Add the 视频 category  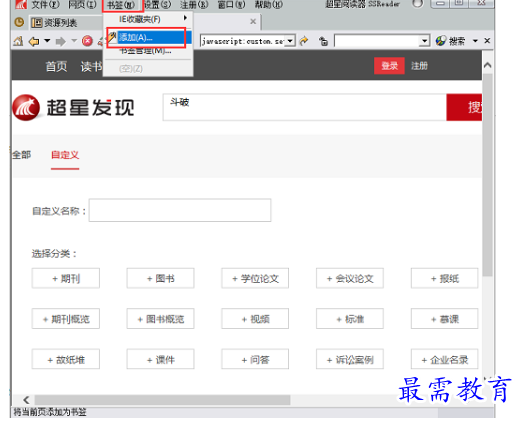coord(255,319)
